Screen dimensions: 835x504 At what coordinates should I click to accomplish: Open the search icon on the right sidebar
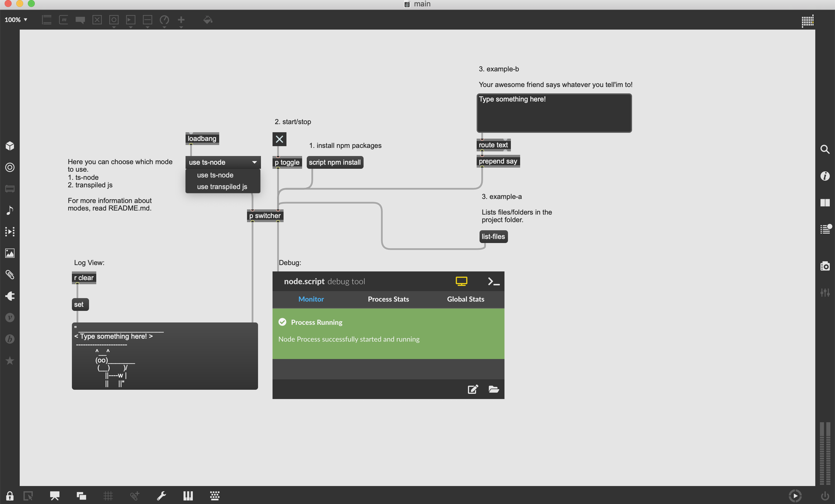click(825, 149)
